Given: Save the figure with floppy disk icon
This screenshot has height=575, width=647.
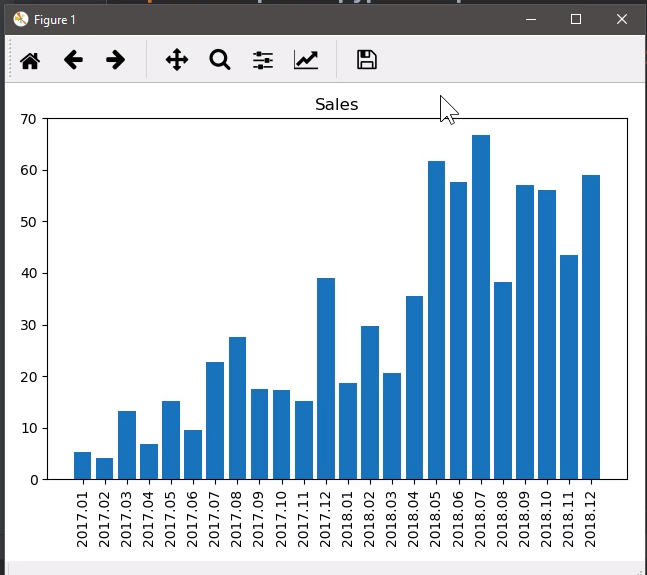Looking at the screenshot, I should tap(367, 60).
